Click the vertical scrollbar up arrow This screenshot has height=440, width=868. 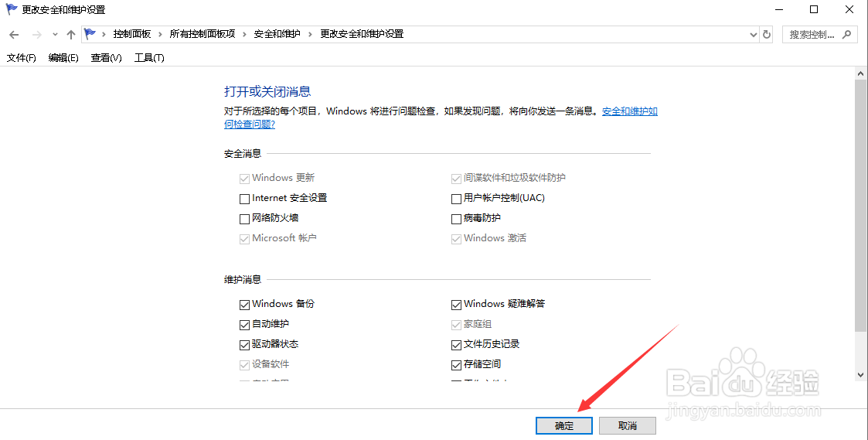tap(861, 73)
